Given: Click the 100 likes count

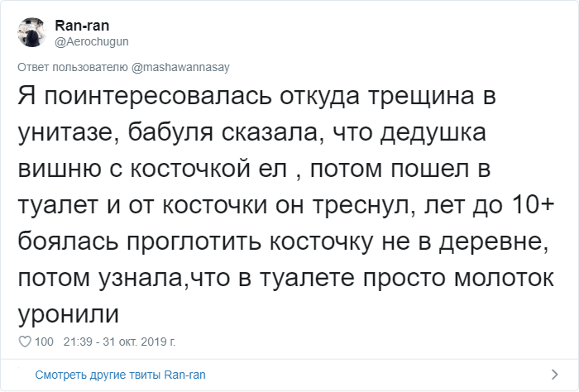Looking at the screenshot, I should click(x=45, y=341).
